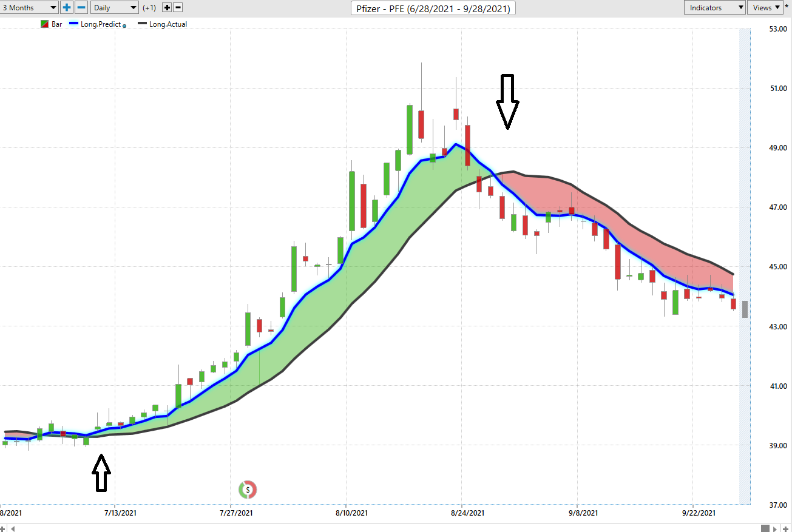Screen dimensions: 792x532
Task: Click the 39.00 price axis label
Action: 777,446
